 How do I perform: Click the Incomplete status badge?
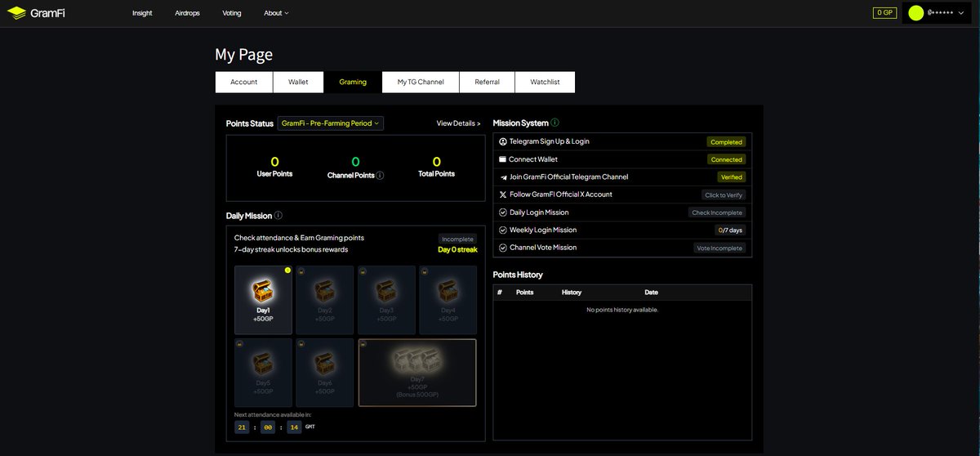[457, 239]
